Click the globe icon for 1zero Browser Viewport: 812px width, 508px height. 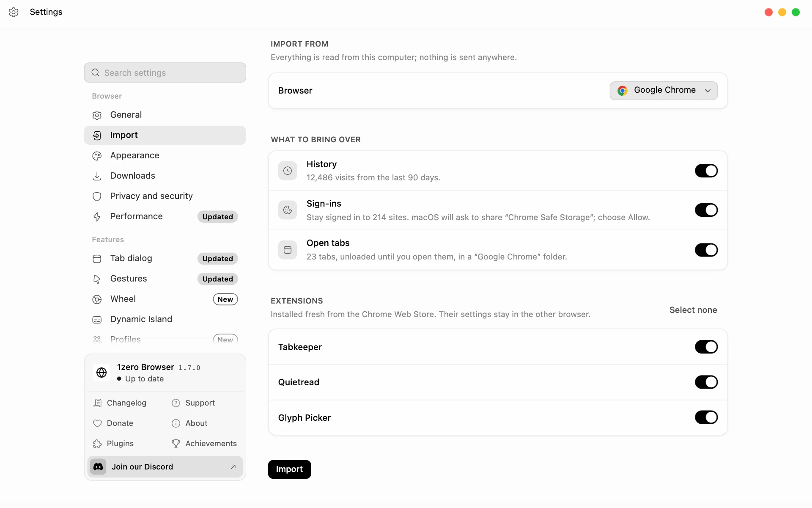pos(101,373)
